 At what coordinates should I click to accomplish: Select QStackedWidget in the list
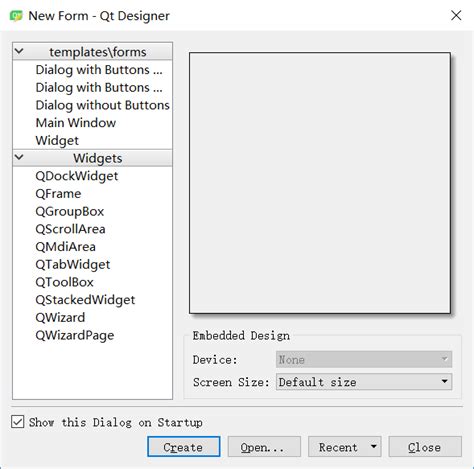(85, 300)
